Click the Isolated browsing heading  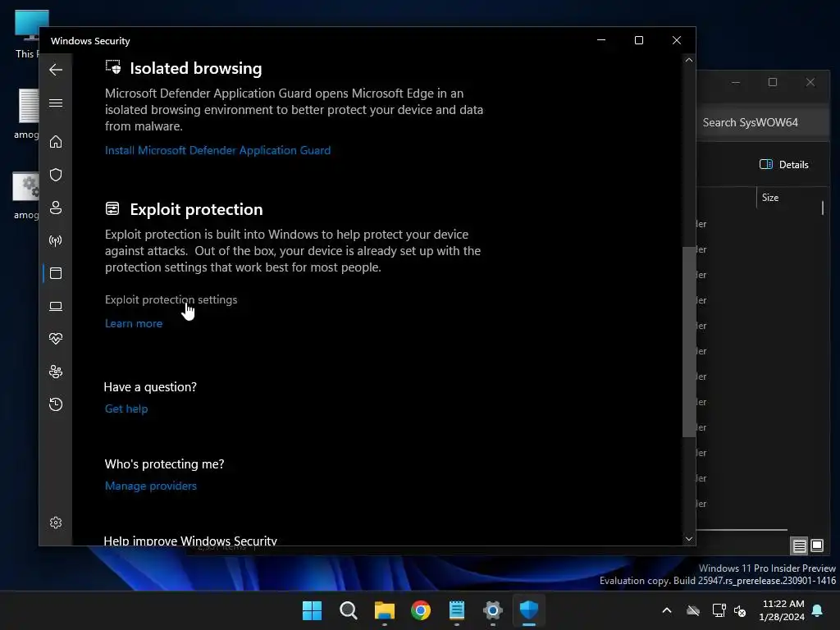195,69
